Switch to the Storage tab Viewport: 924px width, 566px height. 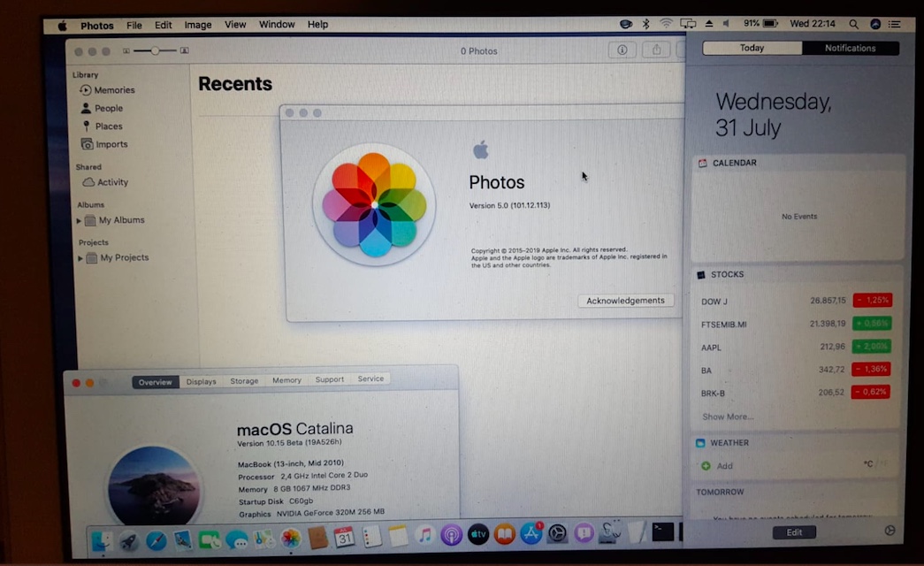click(x=245, y=381)
